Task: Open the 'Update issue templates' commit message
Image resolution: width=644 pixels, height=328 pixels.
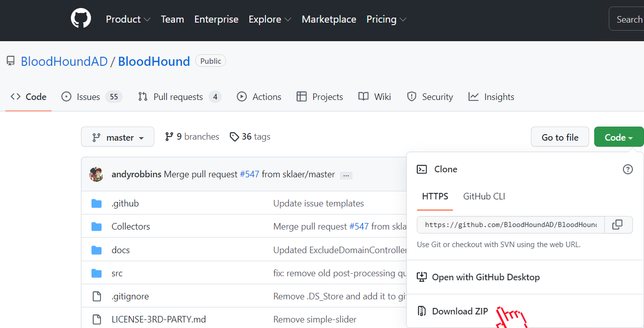Action: click(319, 203)
